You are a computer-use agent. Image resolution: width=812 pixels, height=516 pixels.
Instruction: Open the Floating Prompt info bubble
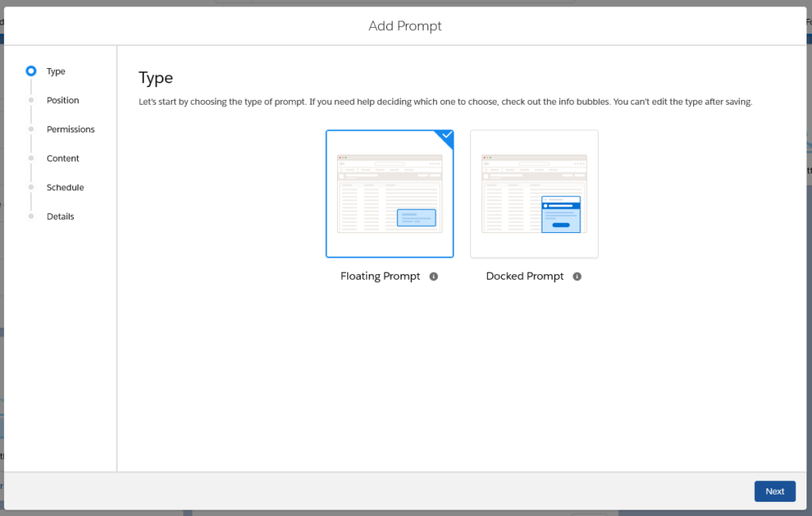click(x=434, y=277)
